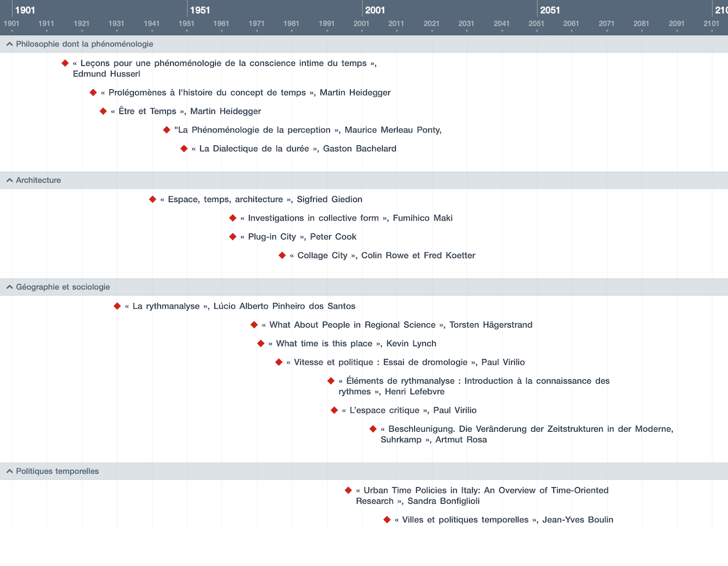Click the Kevin Lynch event title
The image size is (728, 566).
(353, 343)
